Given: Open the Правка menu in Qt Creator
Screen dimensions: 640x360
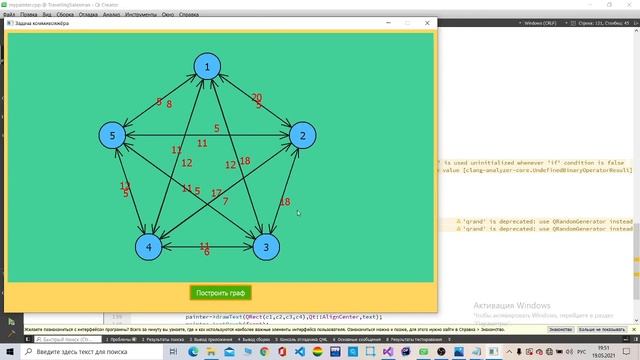Looking at the screenshot, I should [x=29, y=14].
